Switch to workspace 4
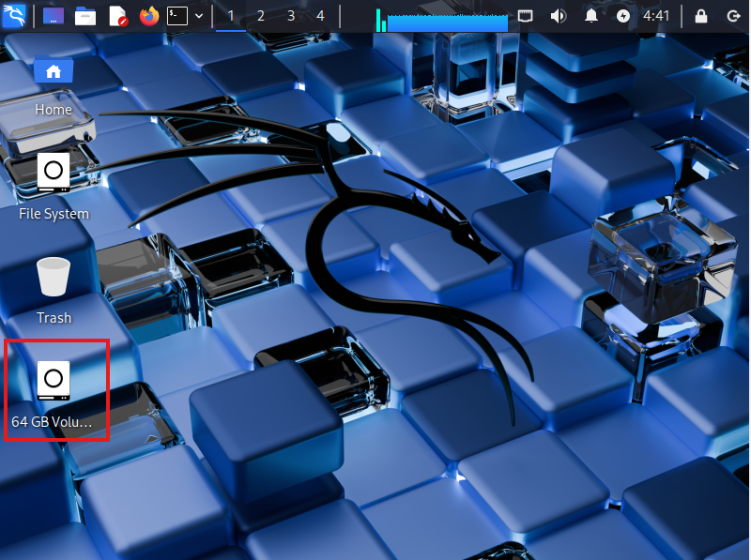The image size is (751, 560). [321, 16]
